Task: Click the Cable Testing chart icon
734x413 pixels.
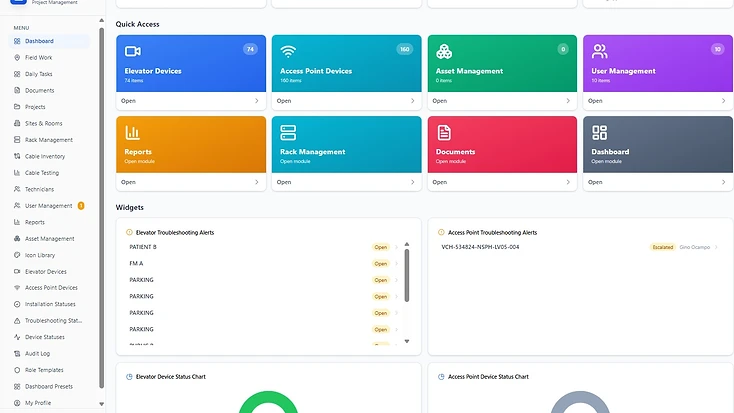Action: pyautogui.click(x=17, y=173)
